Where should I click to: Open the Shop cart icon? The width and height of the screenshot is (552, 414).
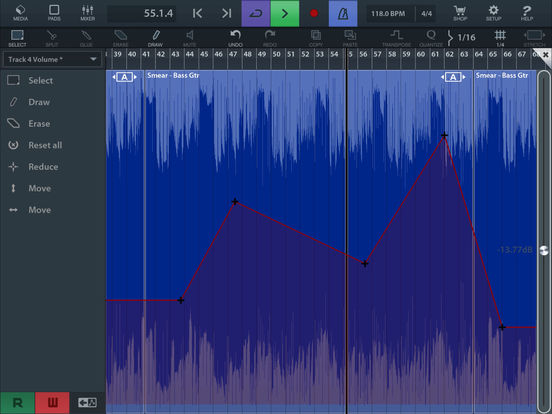point(460,13)
